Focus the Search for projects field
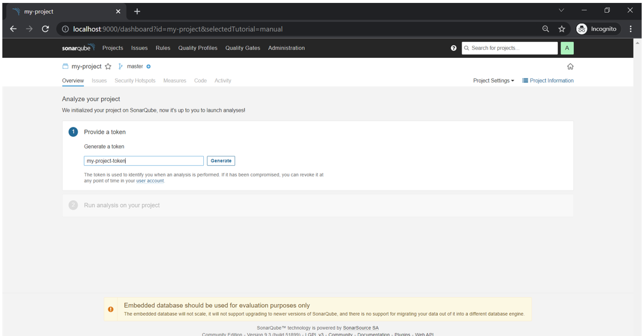Image resolution: width=644 pixels, height=336 pixels. (510, 48)
